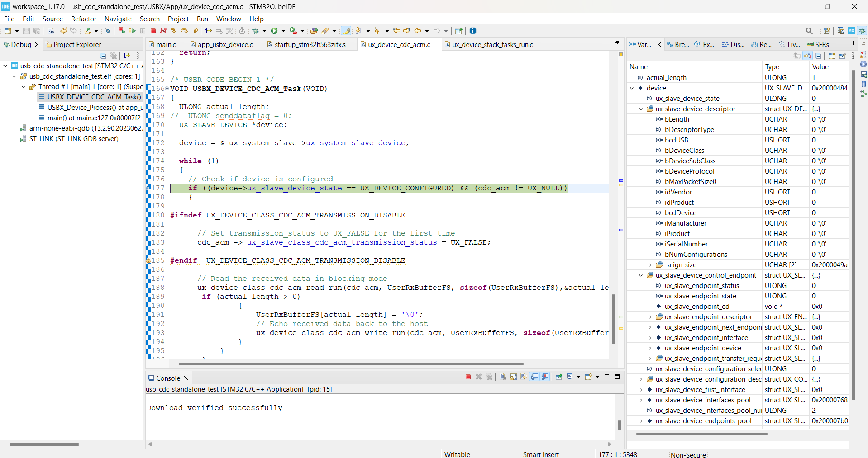Collapse the ux_slave_device_descriptor variable node
The image size is (868, 458).
point(641,109)
